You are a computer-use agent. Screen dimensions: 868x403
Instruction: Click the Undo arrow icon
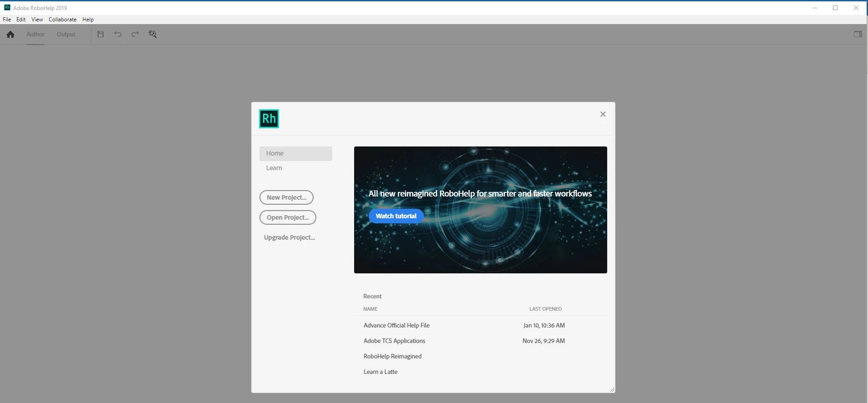tap(118, 34)
